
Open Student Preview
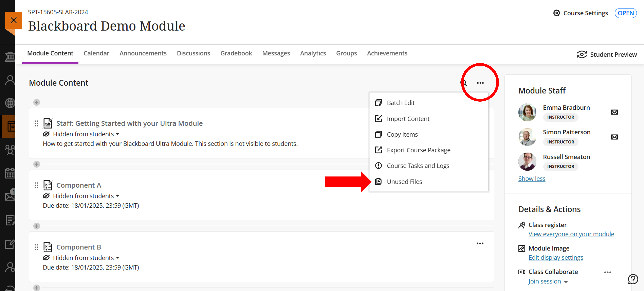[x=607, y=54]
